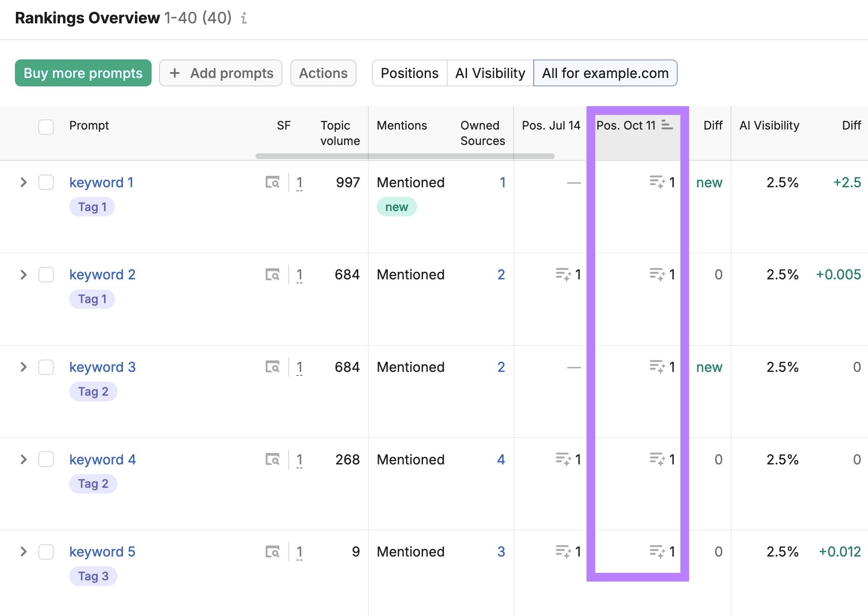Click AI position icon in keyword 3 Oct 11 cell
The height and width of the screenshot is (616, 868).
(x=657, y=367)
